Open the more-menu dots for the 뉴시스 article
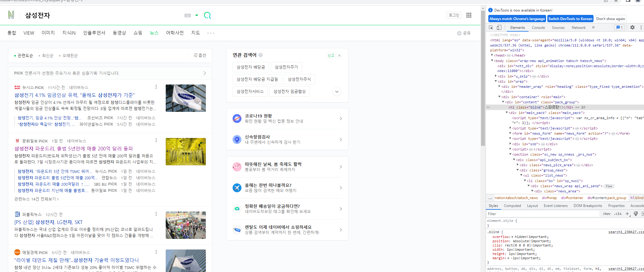 click(156, 87)
